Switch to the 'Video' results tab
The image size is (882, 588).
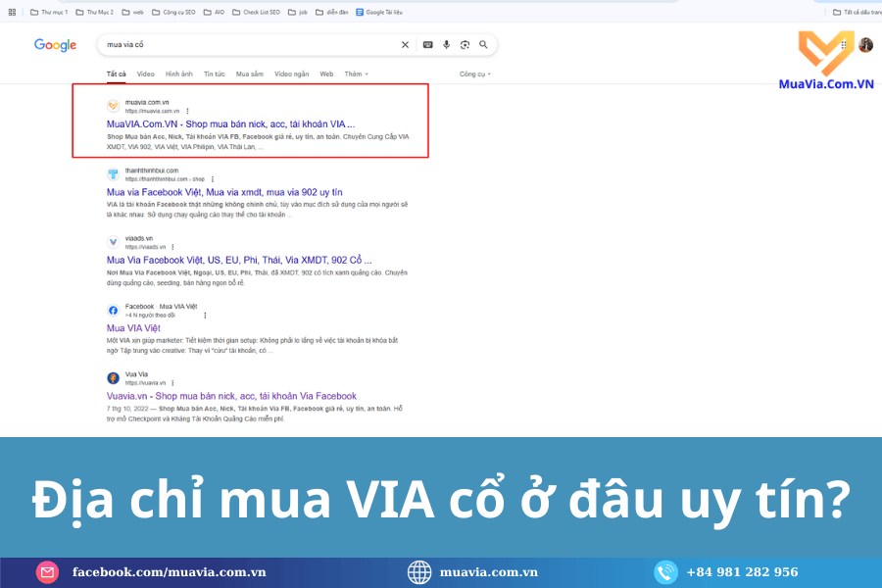(x=146, y=74)
